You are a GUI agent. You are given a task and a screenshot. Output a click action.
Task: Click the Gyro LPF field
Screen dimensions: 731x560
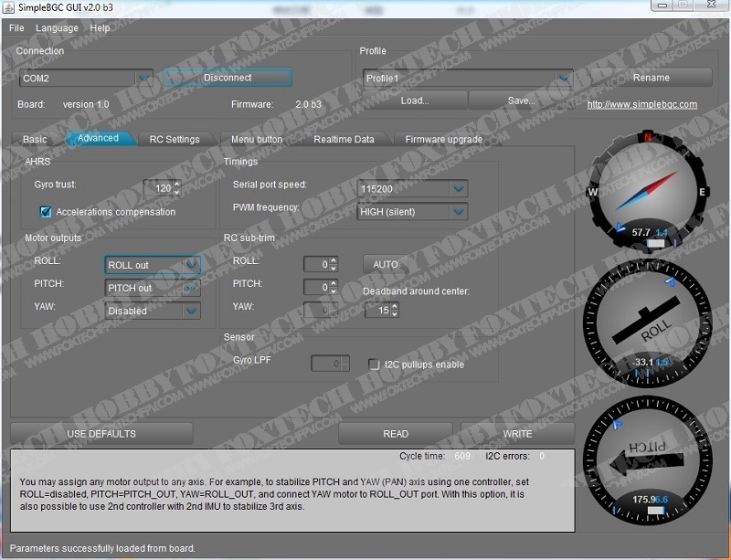coord(330,364)
